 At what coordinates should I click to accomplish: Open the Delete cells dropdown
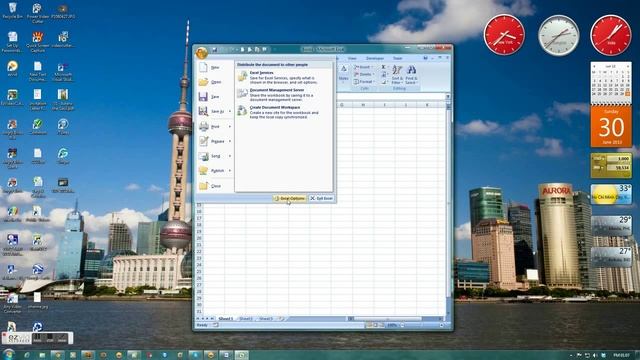coord(363,74)
